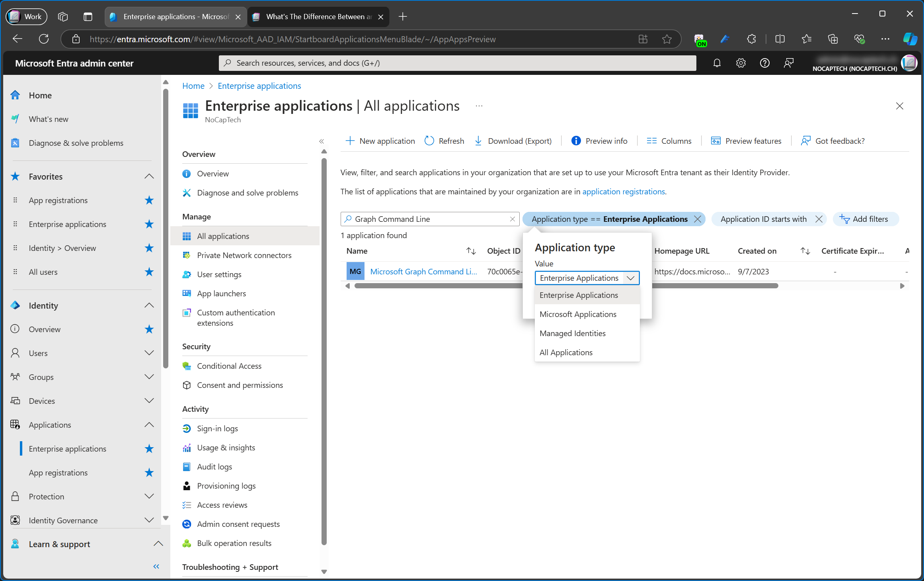Expand Identity Governance section
This screenshot has width=924, height=581.
pyautogui.click(x=149, y=520)
